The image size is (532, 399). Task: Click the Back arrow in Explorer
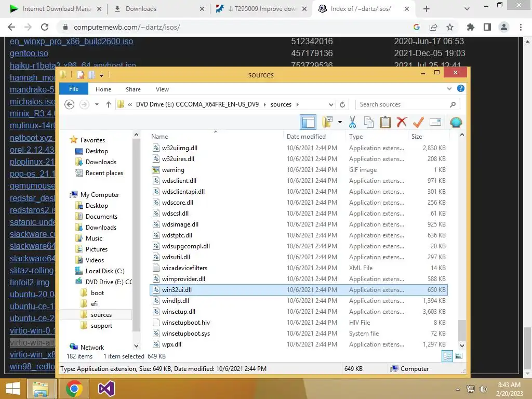(x=70, y=104)
